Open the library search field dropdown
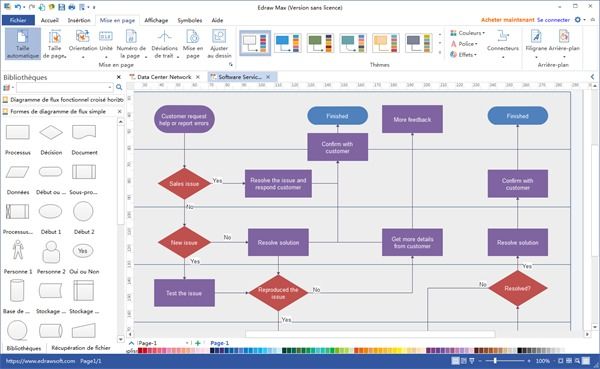Viewport: 600px width, 369px height. point(110,88)
